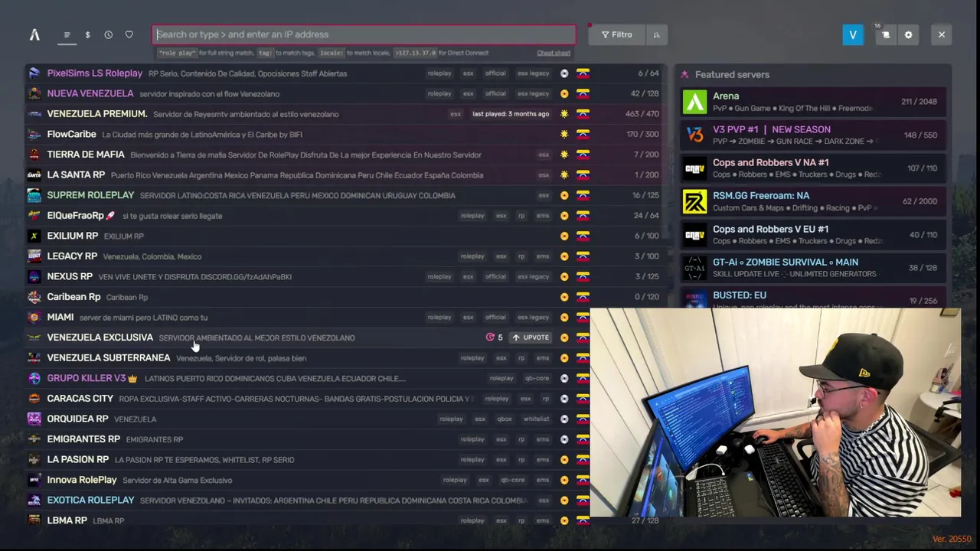Select PixelSims LS Roleplay server
The height and width of the screenshot is (551, 980).
[345, 73]
